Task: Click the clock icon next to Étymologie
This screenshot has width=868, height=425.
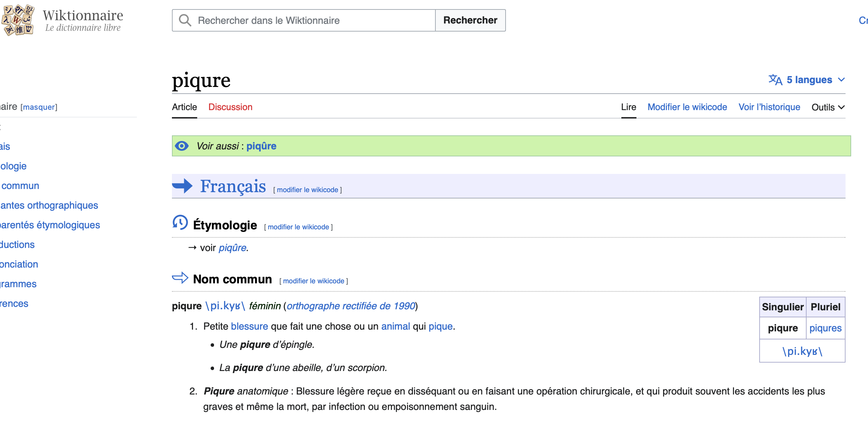Action: tap(180, 223)
